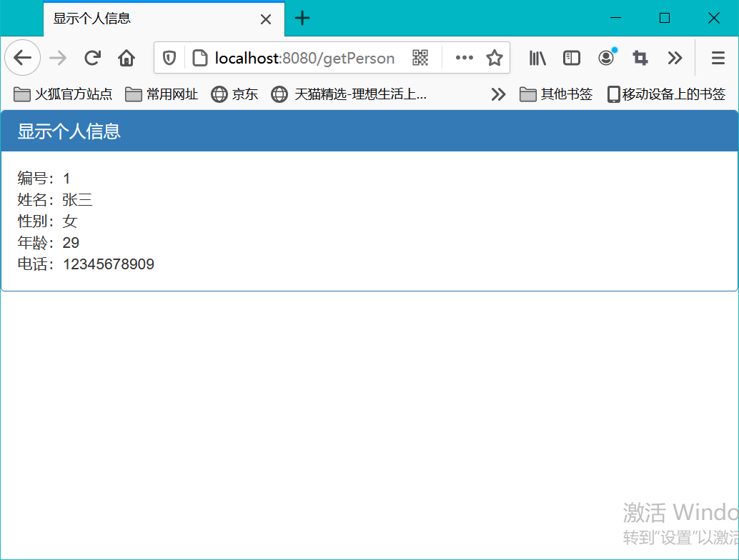Open the Library bookshelf icon
The width and height of the screenshot is (739, 560).
pyautogui.click(x=537, y=58)
